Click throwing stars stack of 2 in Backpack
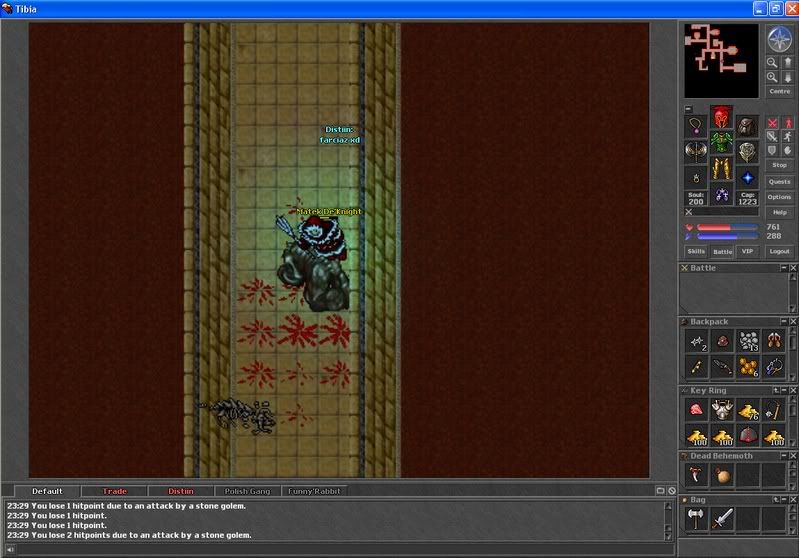The image size is (799, 558). (696, 341)
